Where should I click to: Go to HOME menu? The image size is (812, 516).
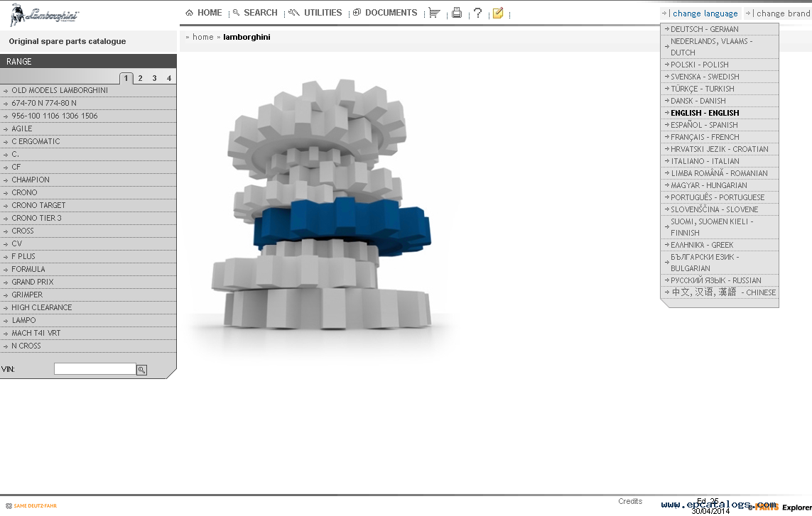(x=204, y=13)
